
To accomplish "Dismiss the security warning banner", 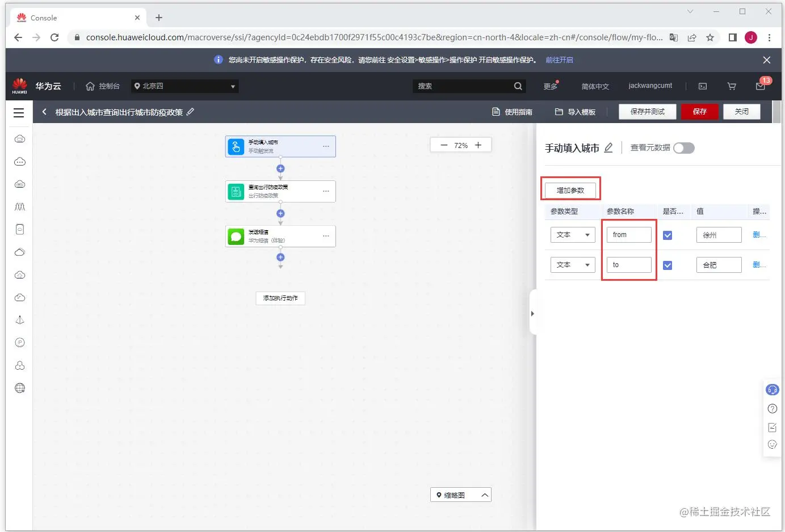I will (x=767, y=60).
